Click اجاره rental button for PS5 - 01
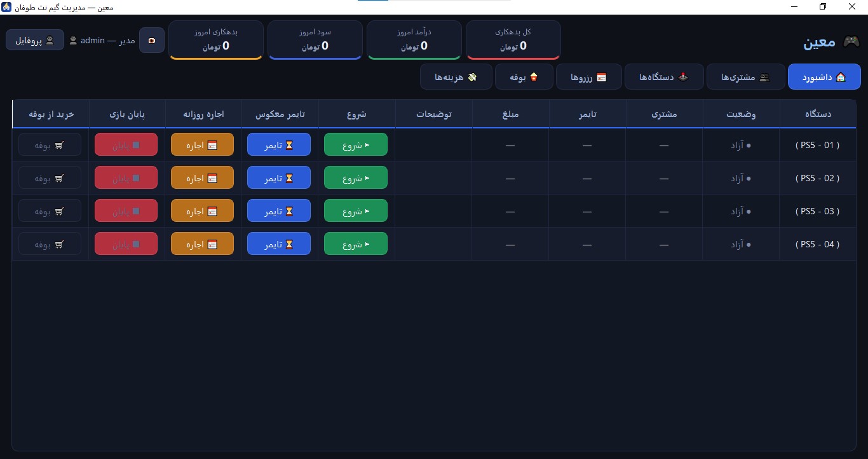868x459 pixels. [203, 144]
